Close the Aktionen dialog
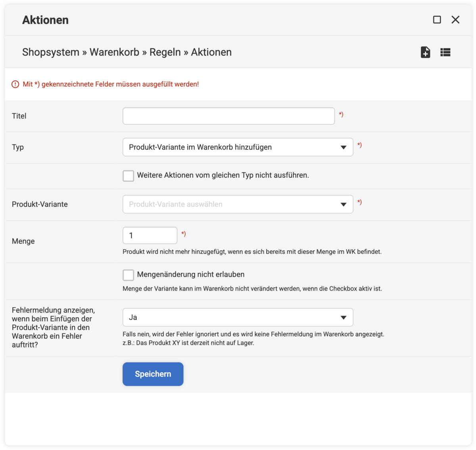This screenshot has height=450, width=476. coord(455,20)
